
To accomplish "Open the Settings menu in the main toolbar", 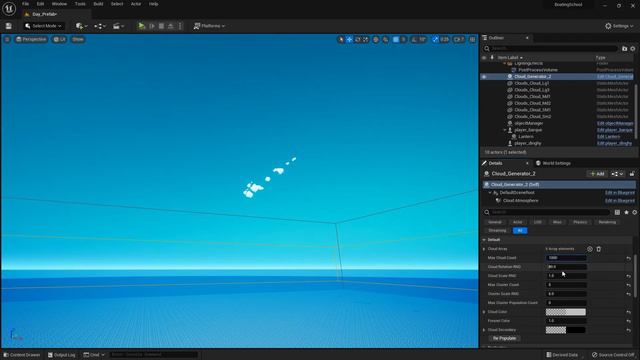I will [619, 26].
